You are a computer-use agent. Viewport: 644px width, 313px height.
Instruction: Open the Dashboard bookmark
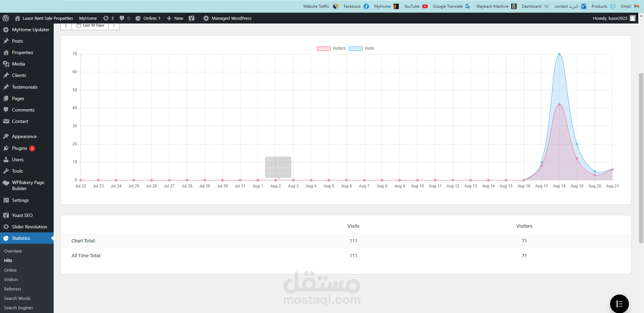coord(535,6)
